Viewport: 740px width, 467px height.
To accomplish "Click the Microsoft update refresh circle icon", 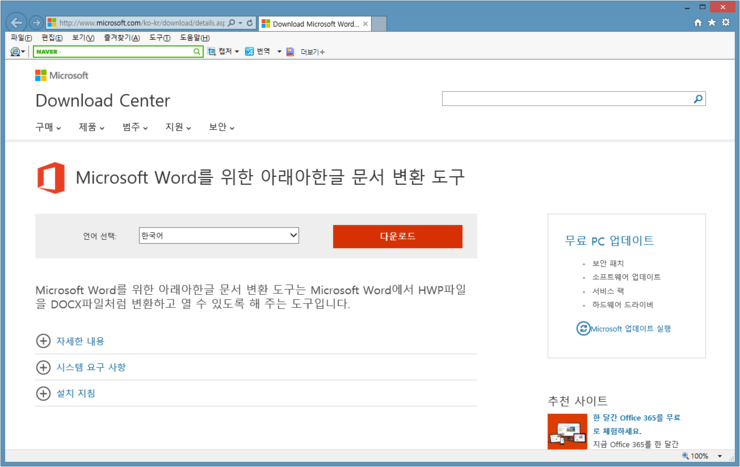I will [583, 328].
